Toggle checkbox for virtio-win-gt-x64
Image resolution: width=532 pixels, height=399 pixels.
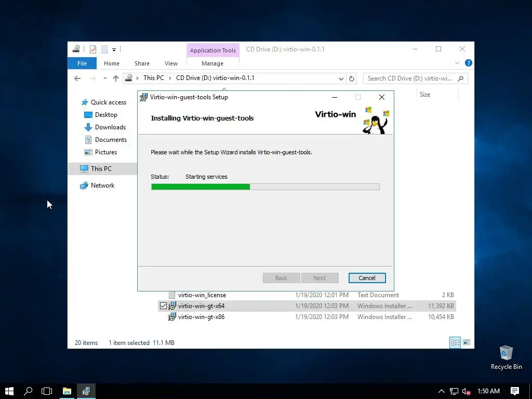[x=163, y=306]
